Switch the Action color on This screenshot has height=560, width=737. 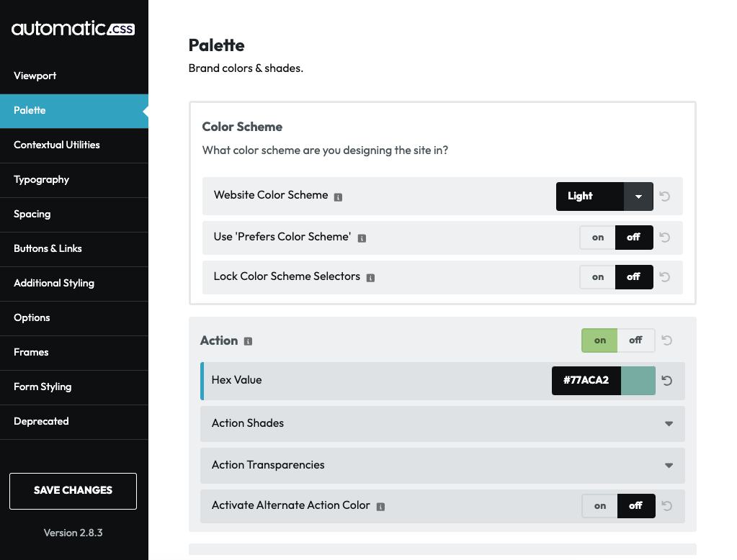[599, 340]
